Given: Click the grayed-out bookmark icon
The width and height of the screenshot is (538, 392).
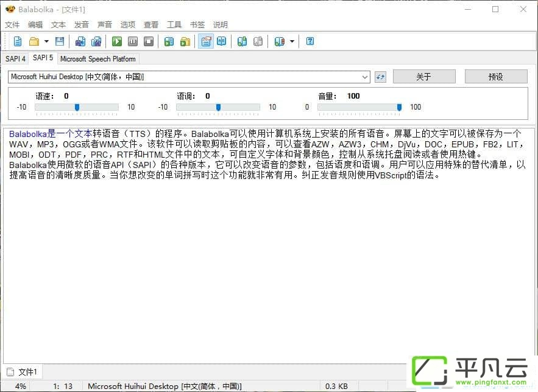Looking at the screenshot, I should [258, 41].
